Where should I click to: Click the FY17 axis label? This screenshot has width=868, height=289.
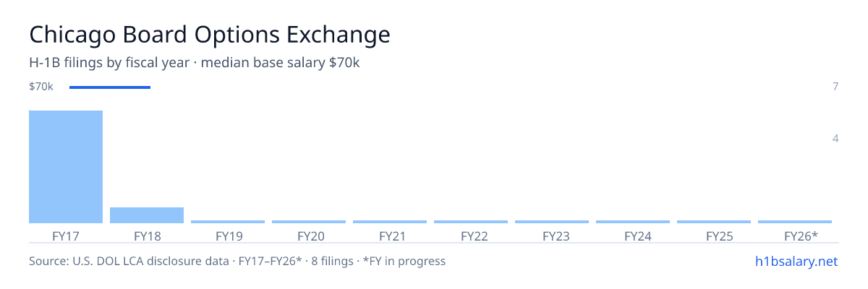click(66, 236)
